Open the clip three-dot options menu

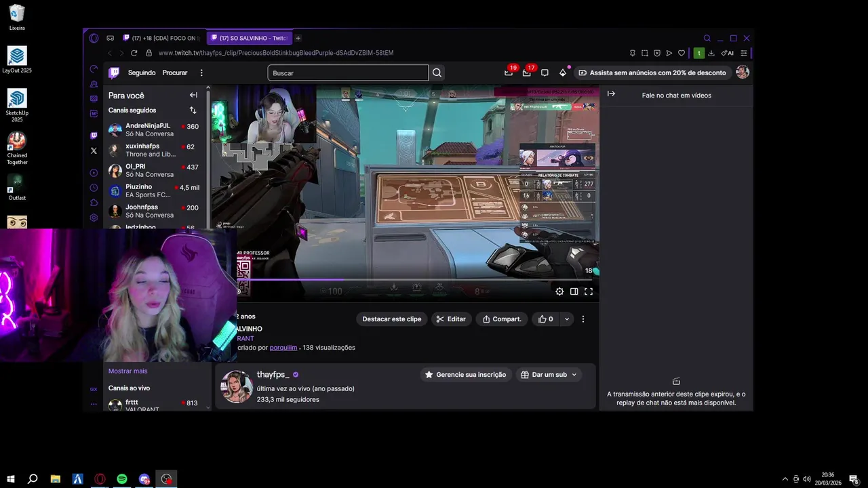pos(583,319)
